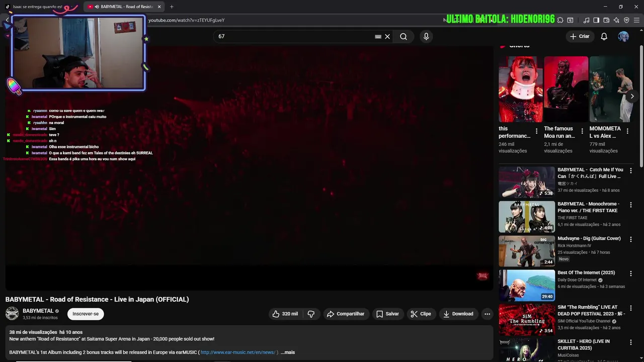
Task: Open Short 'this performanc...' thumbnail
Action: [521, 89]
